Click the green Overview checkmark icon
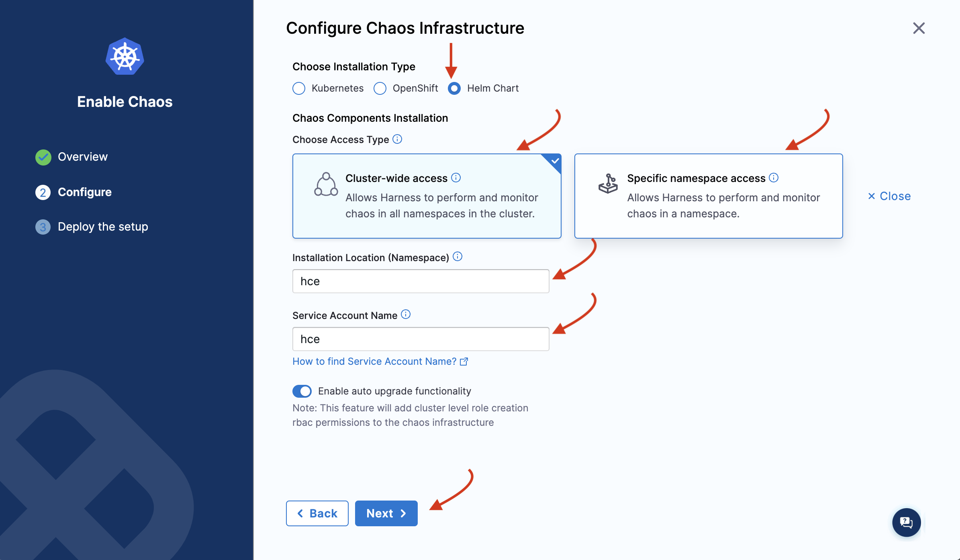 (43, 157)
